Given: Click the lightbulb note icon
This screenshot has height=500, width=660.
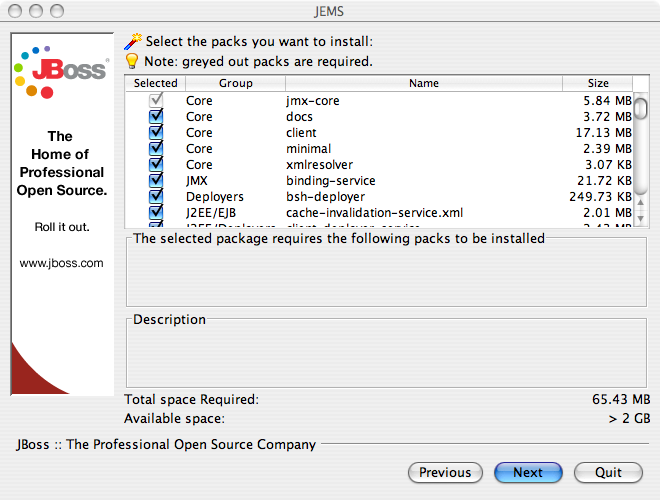Looking at the screenshot, I should 132,61.
